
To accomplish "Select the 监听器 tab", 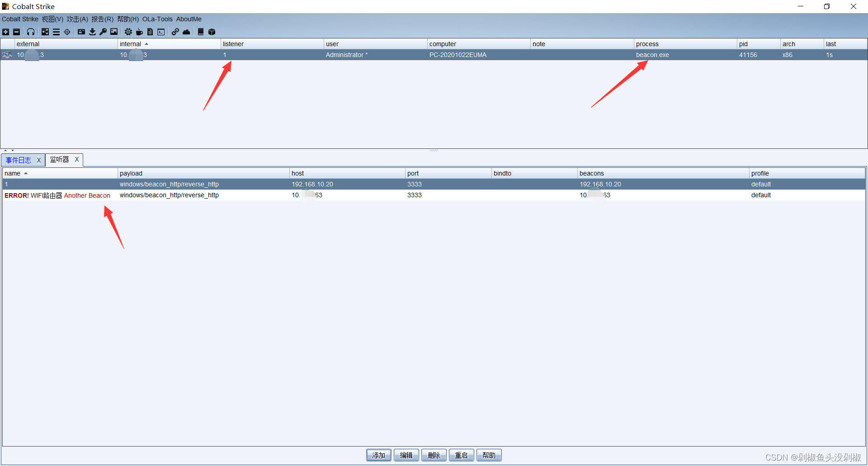I will pos(60,160).
